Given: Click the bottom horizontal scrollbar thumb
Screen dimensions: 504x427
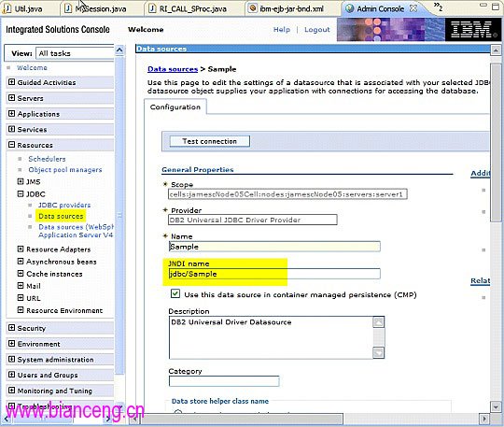Looking at the screenshot, I should click(x=242, y=419).
